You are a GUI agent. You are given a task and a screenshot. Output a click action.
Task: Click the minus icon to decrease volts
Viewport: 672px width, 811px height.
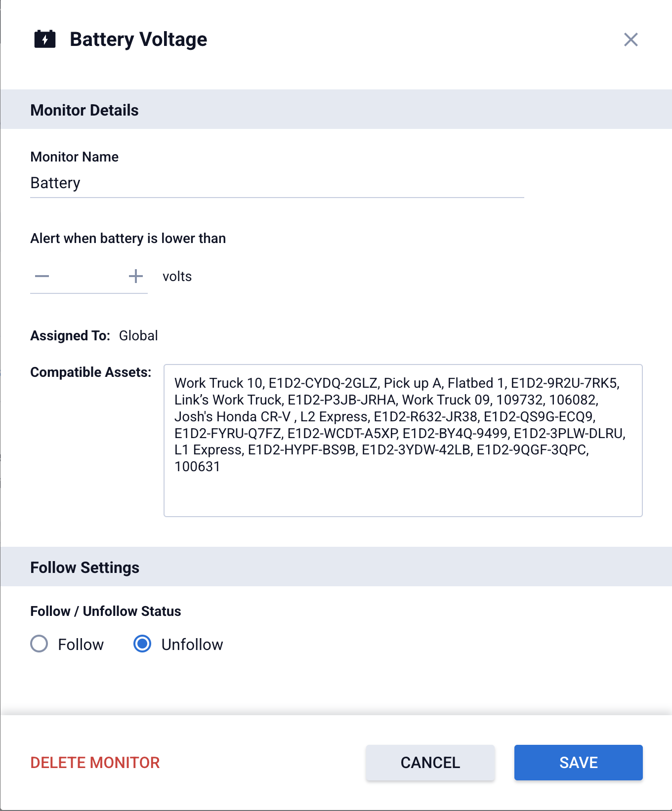coord(42,276)
